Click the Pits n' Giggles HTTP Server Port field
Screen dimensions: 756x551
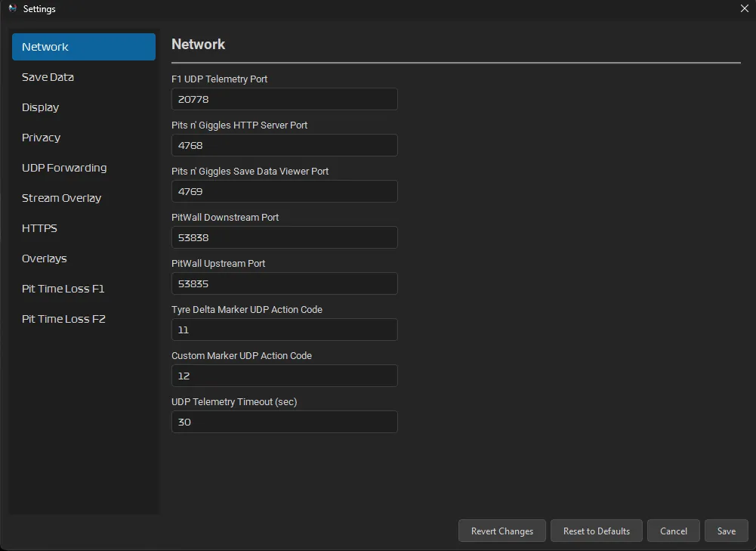284,145
